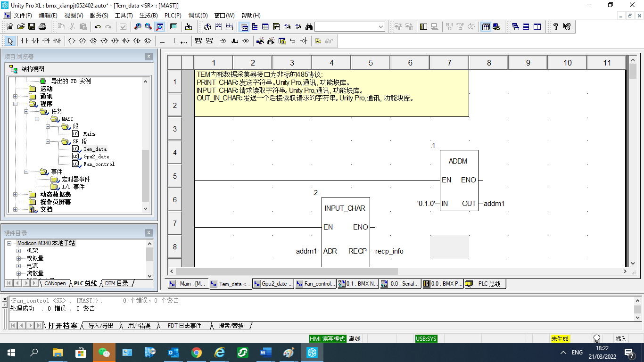Select the 定时器事件 tree item
Image resolution: width=644 pixels, height=362 pixels.
click(x=76, y=179)
